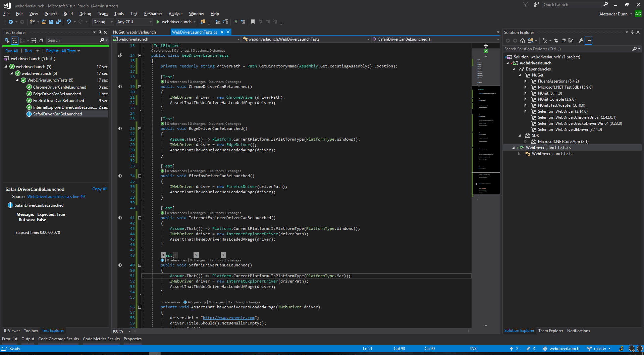Toggle Preview Selected Items in Solution Explorer
The width and height of the screenshot is (644, 355).
click(589, 41)
